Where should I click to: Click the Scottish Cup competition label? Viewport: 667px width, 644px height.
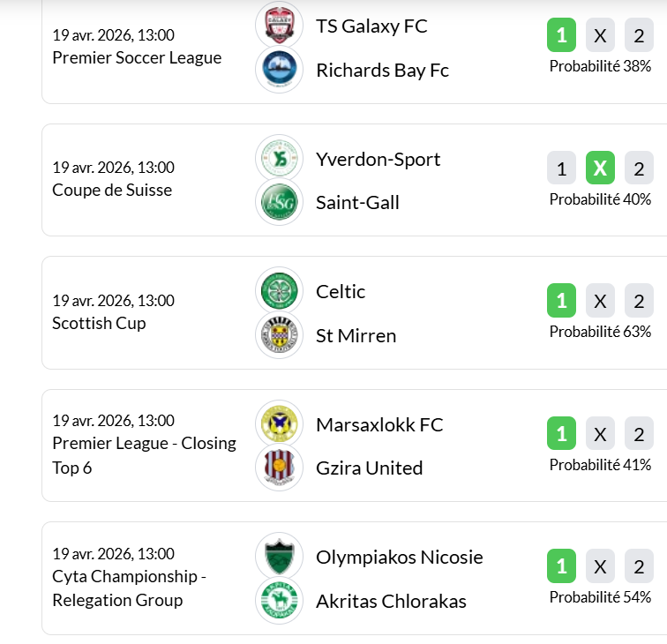tap(99, 323)
